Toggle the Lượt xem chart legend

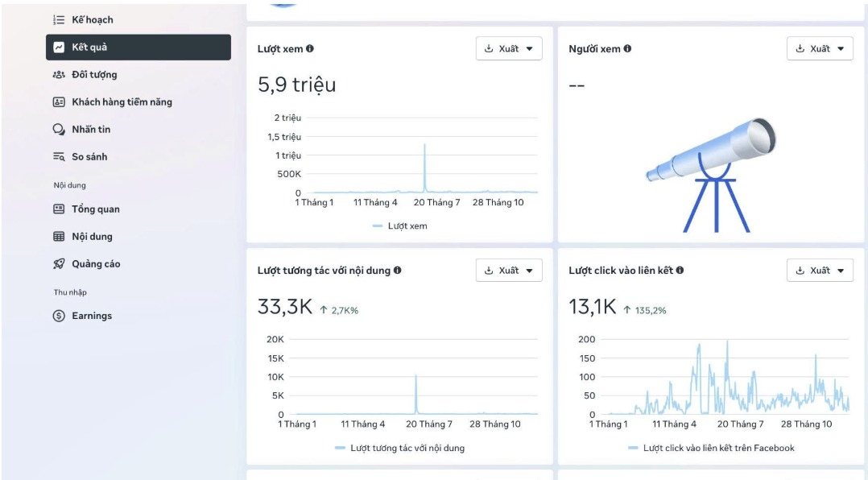coord(399,226)
